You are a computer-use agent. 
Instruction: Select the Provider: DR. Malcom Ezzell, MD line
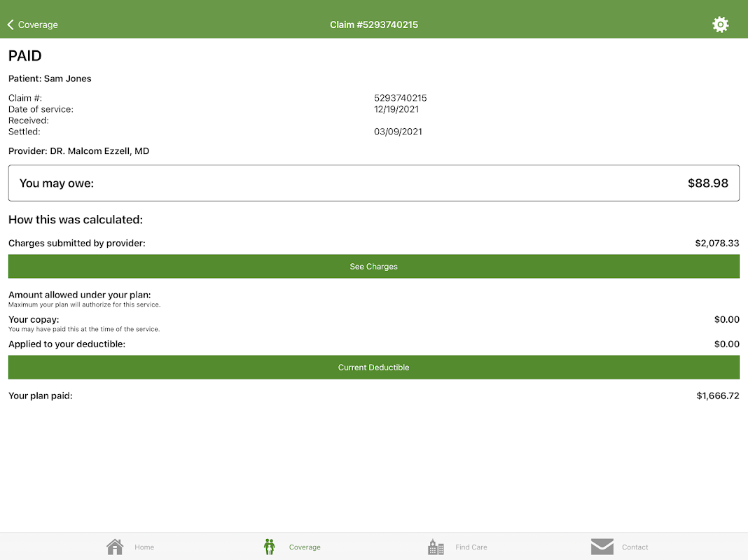pyautogui.click(x=78, y=151)
